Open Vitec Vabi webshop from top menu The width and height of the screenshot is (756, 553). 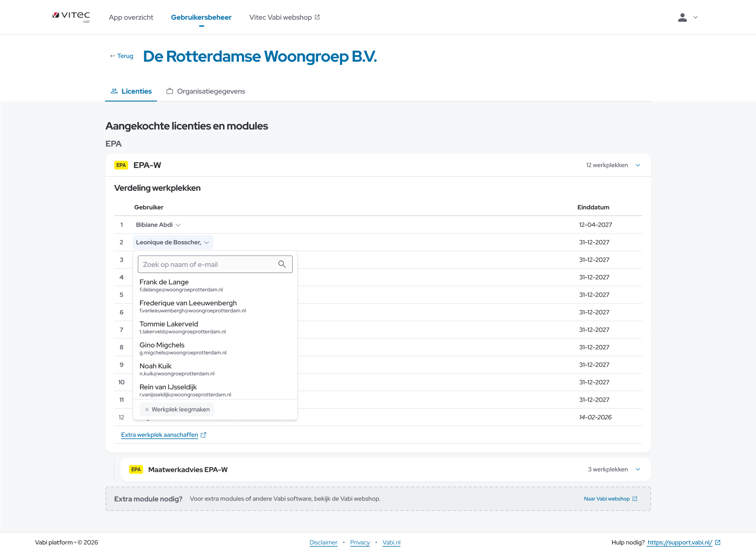[x=284, y=17]
